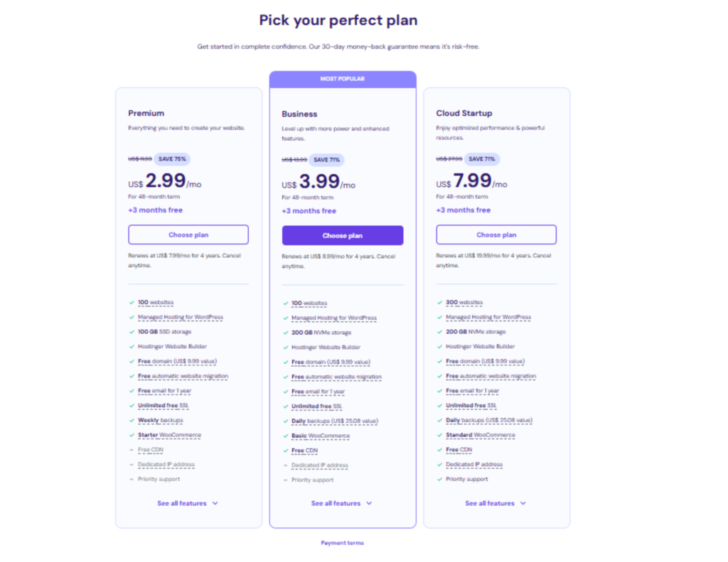Click checkmark beside Cloud Startup Dedicated IP address
This screenshot has width=728, height=562.
439,465
